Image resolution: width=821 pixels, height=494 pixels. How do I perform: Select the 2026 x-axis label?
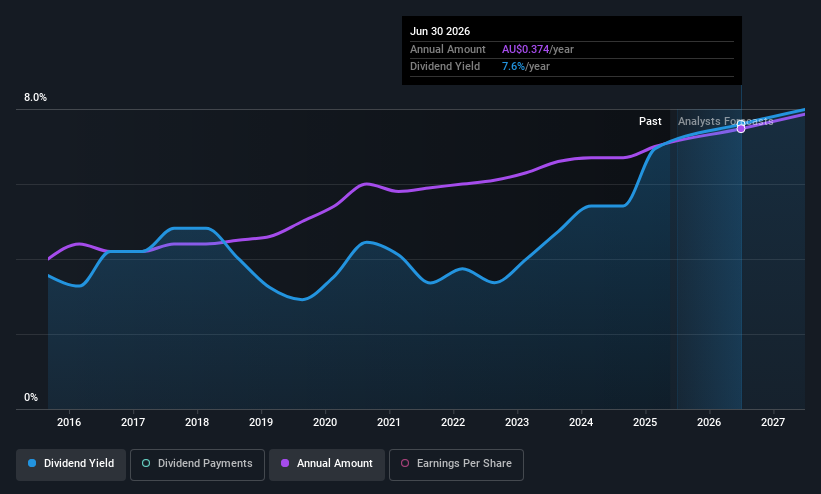[x=709, y=422]
